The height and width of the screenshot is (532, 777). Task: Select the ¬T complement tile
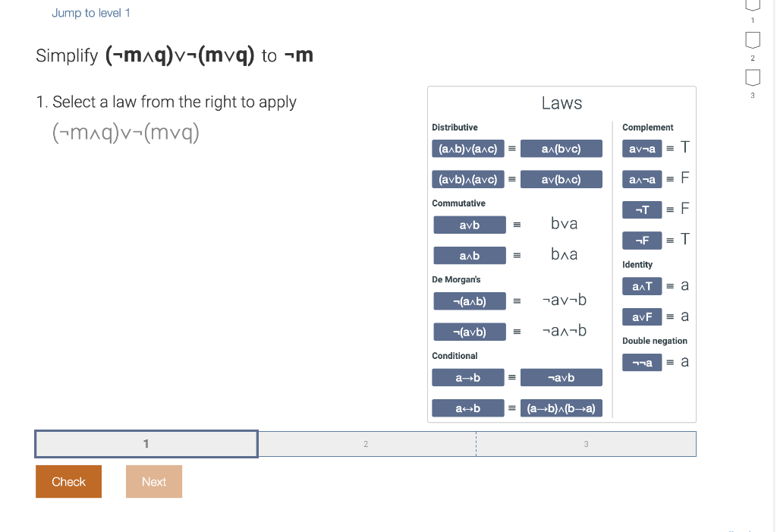point(642,209)
